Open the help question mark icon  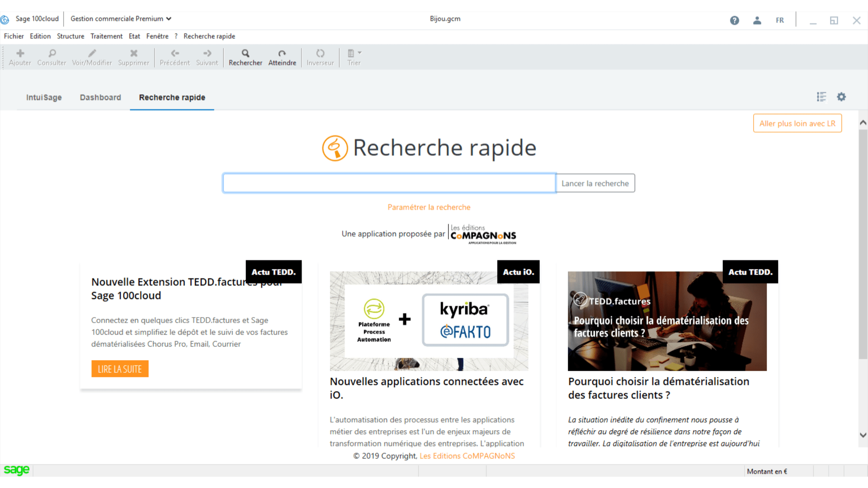[x=735, y=20]
